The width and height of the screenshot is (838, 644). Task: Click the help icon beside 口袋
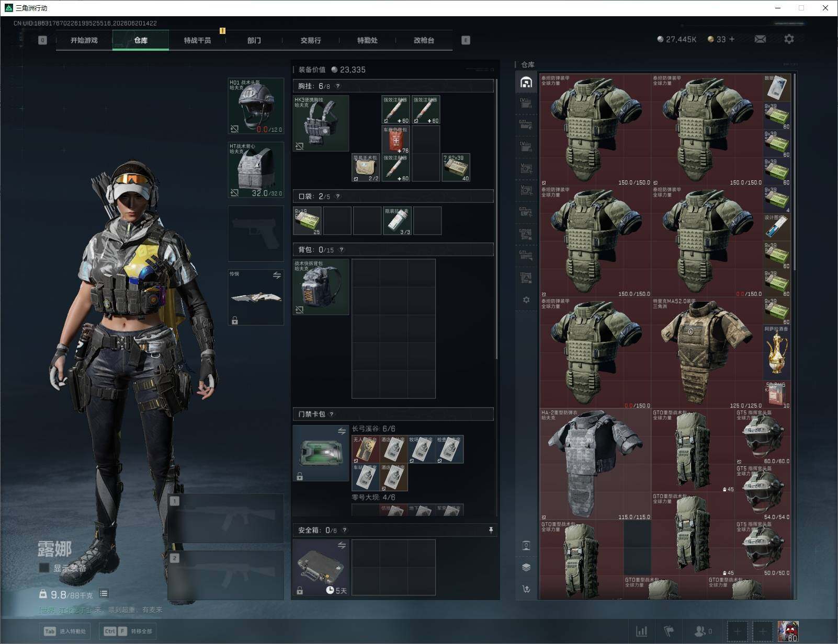click(338, 197)
